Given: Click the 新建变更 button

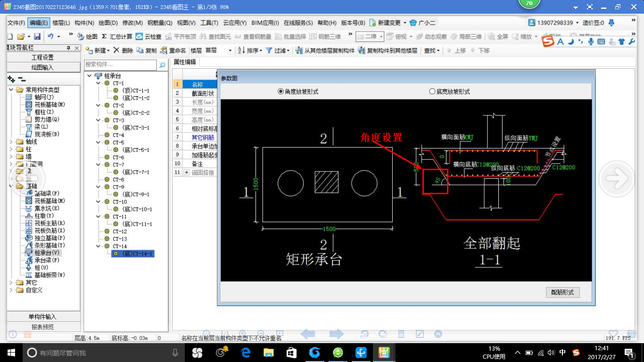Looking at the screenshot, I should 388,23.
